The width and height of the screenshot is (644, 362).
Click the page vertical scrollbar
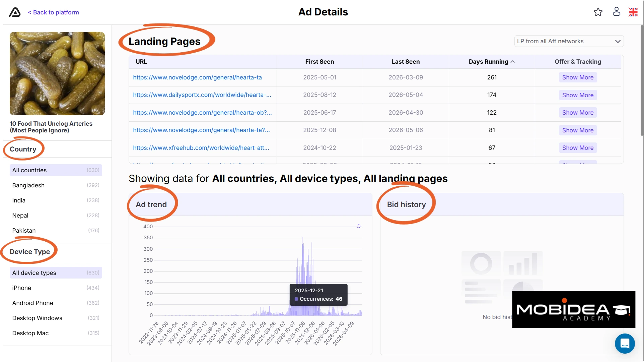click(x=642, y=80)
